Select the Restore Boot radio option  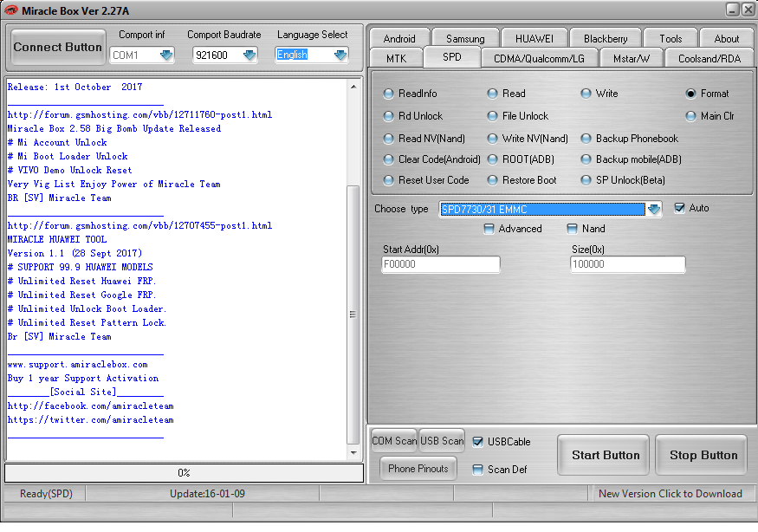coord(492,180)
